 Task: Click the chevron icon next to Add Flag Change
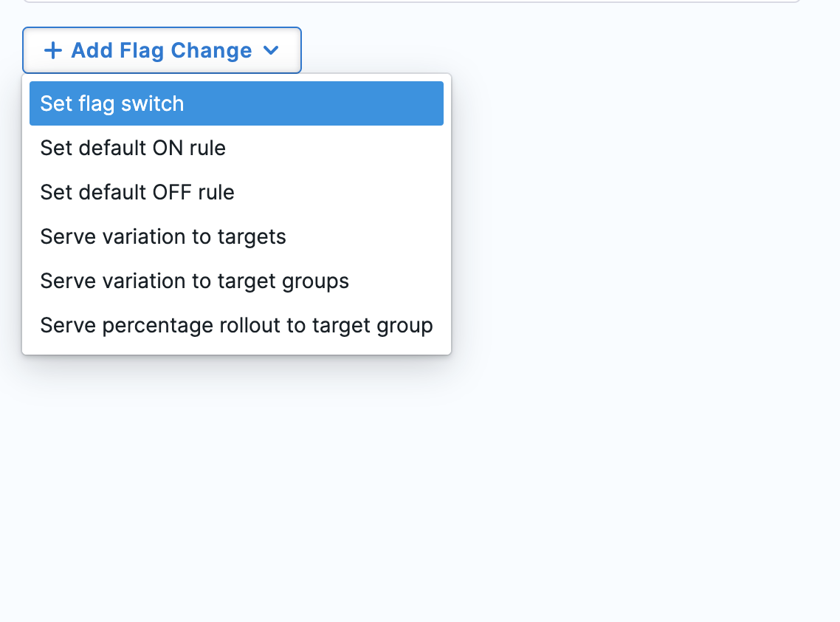(x=271, y=51)
